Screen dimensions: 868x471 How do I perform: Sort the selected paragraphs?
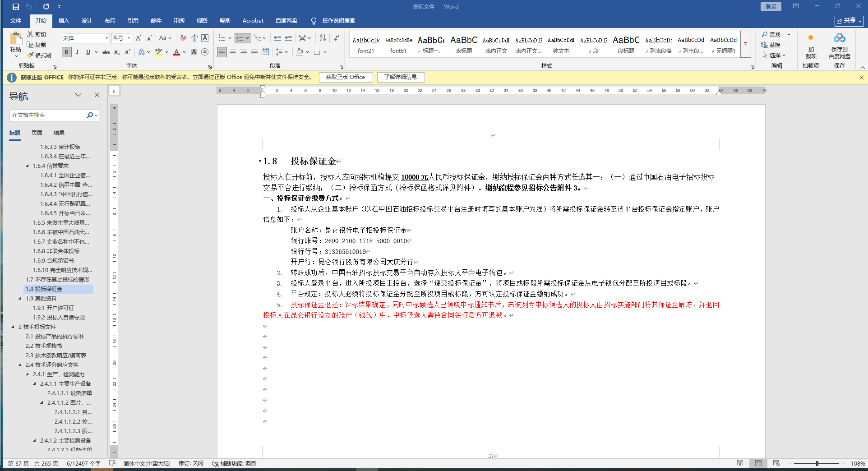pyautogui.click(x=323, y=38)
